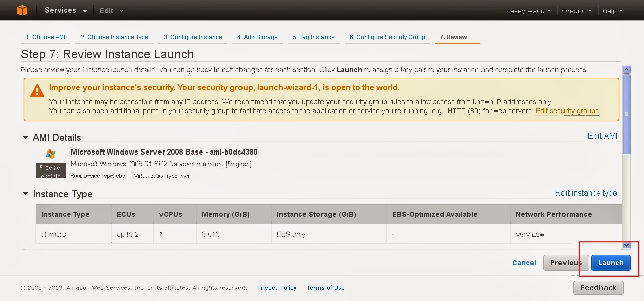Click the Cancel link
The image size is (644, 301).
coord(524,263)
